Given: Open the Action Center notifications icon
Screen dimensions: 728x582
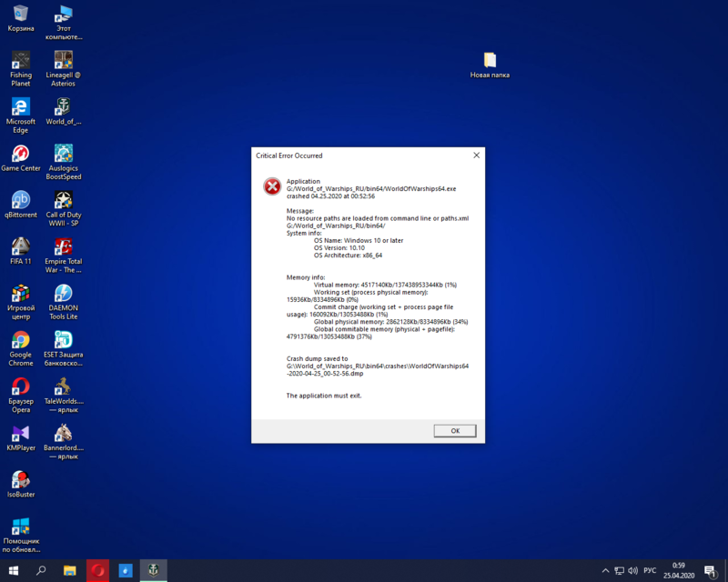Looking at the screenshot, I should [710, 570].
